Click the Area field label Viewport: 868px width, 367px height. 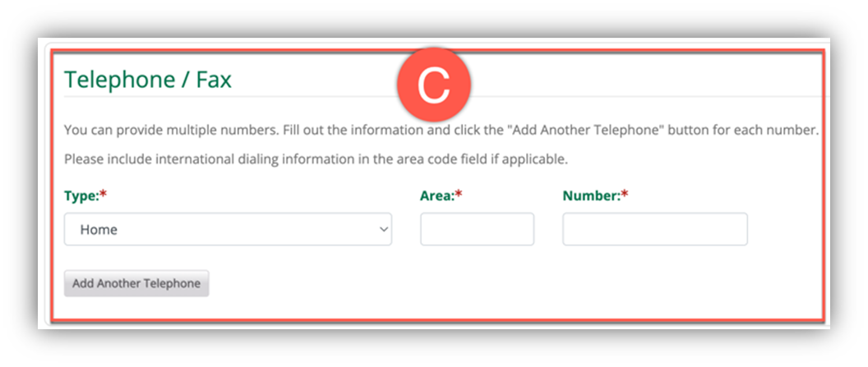[436, 196]
